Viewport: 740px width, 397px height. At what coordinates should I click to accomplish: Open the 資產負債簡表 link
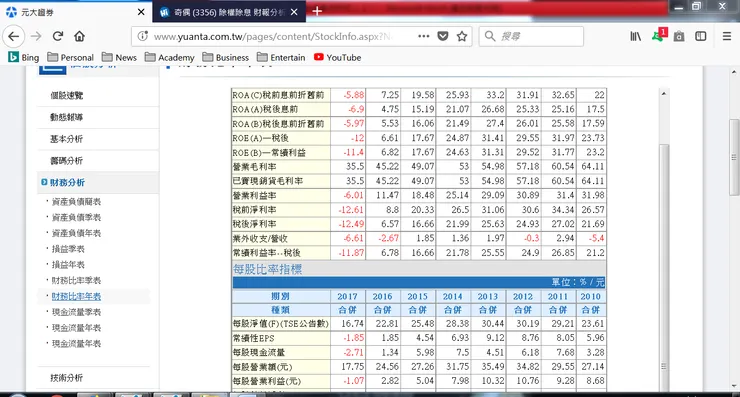(76, 202)
